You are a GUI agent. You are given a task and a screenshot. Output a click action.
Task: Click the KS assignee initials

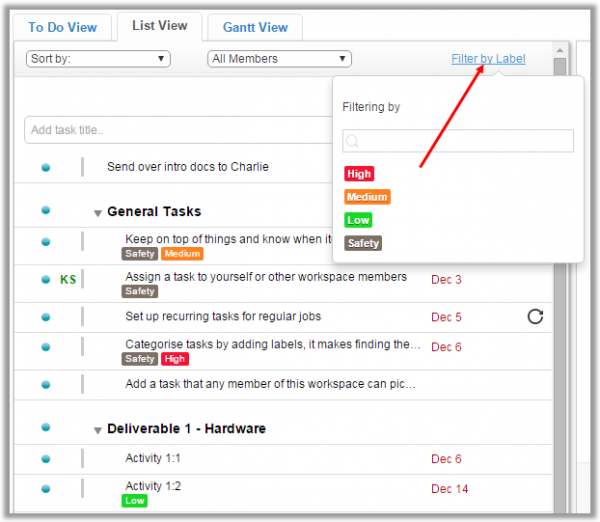(x=68, y=280)
